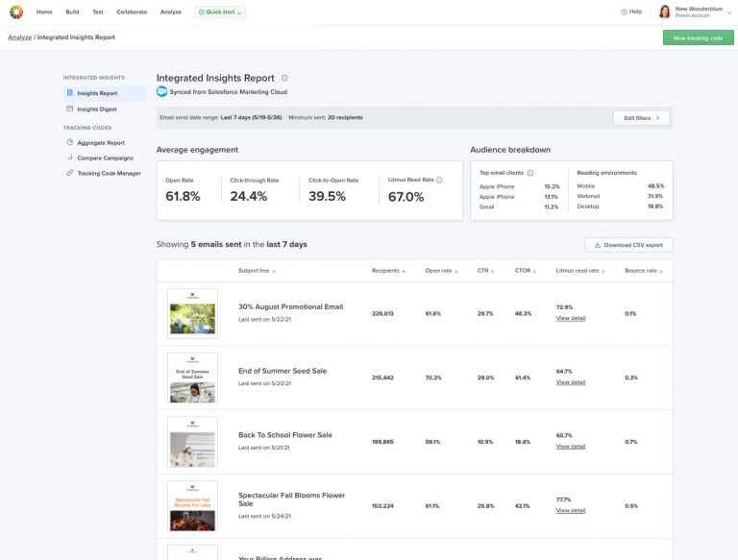
Task: Click the Litmus Read Rate info icon
Action: (439, 180)
